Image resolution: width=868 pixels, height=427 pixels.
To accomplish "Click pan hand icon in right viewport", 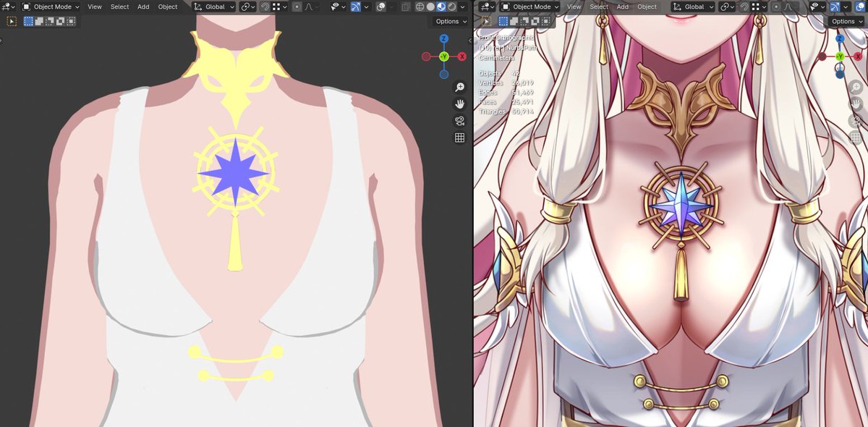I will point(856,103).
